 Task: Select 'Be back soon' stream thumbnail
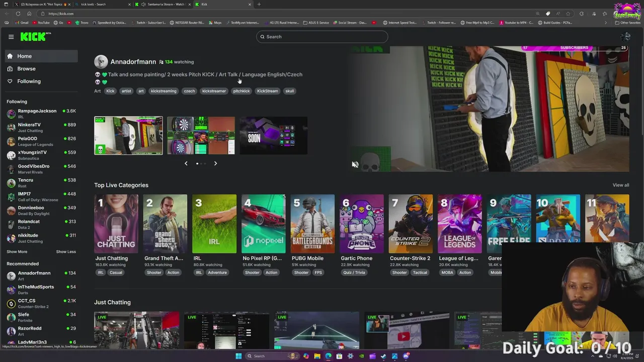274,136
